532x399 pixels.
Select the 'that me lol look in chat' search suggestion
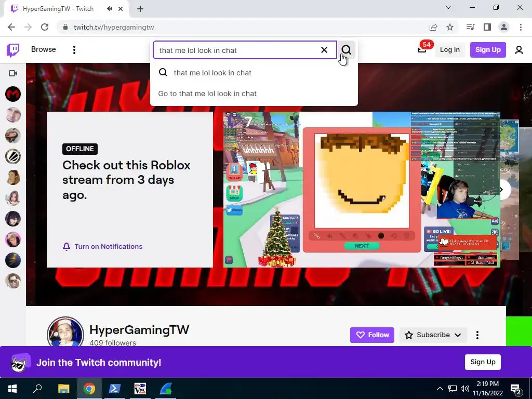pos(254,73)
